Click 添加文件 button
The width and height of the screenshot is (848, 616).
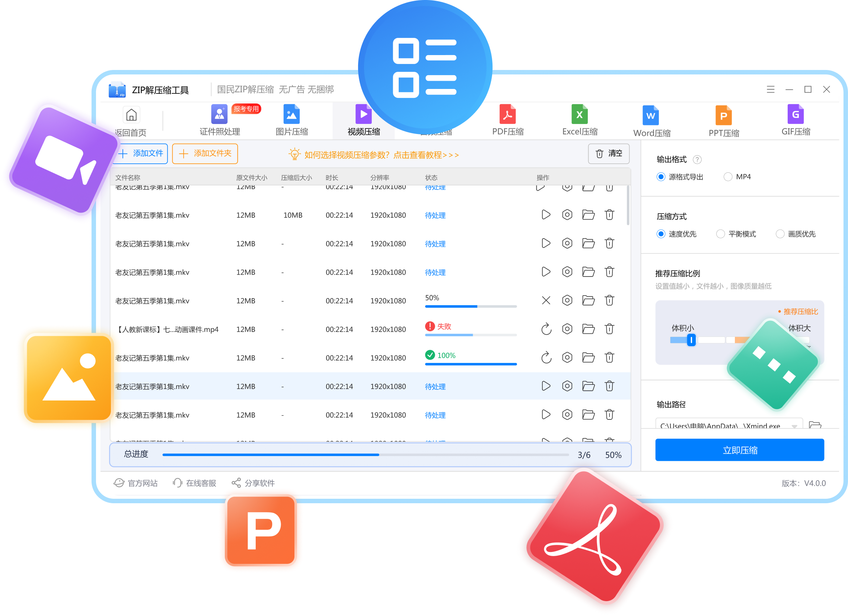coord(141,154)
